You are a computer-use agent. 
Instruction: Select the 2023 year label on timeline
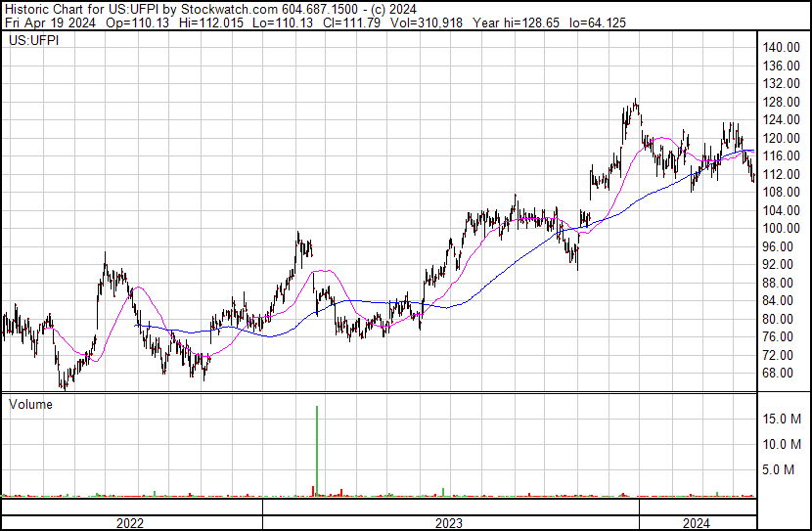[x=449, y=523]
